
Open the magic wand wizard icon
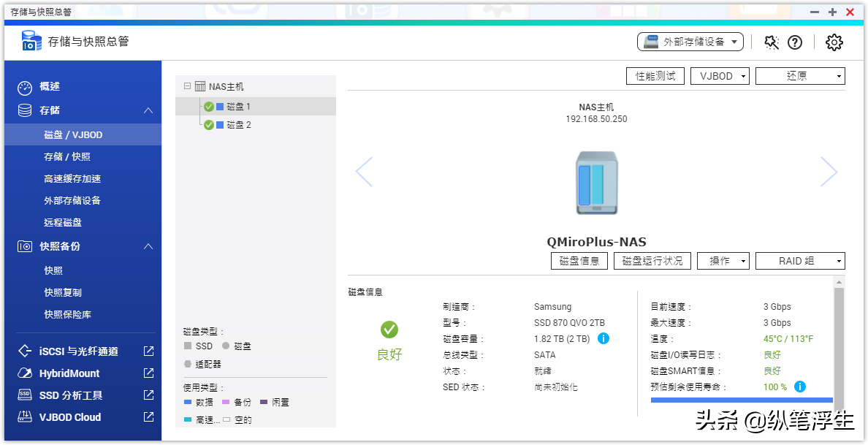coord(771,42)
